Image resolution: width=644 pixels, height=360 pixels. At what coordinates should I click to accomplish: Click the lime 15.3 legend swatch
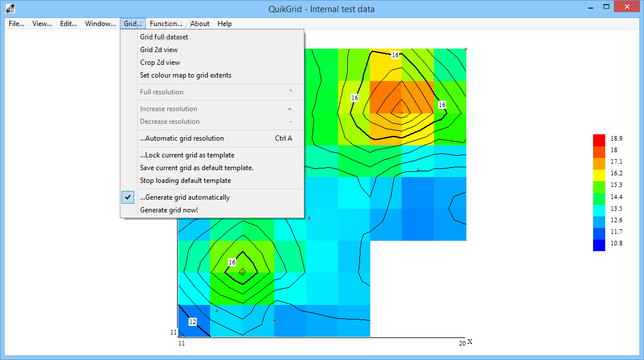coord(599,187)
